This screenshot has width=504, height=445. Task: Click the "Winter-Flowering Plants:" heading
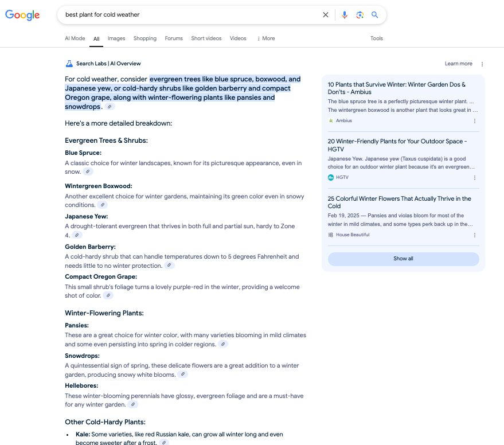[x=104, y=313]
